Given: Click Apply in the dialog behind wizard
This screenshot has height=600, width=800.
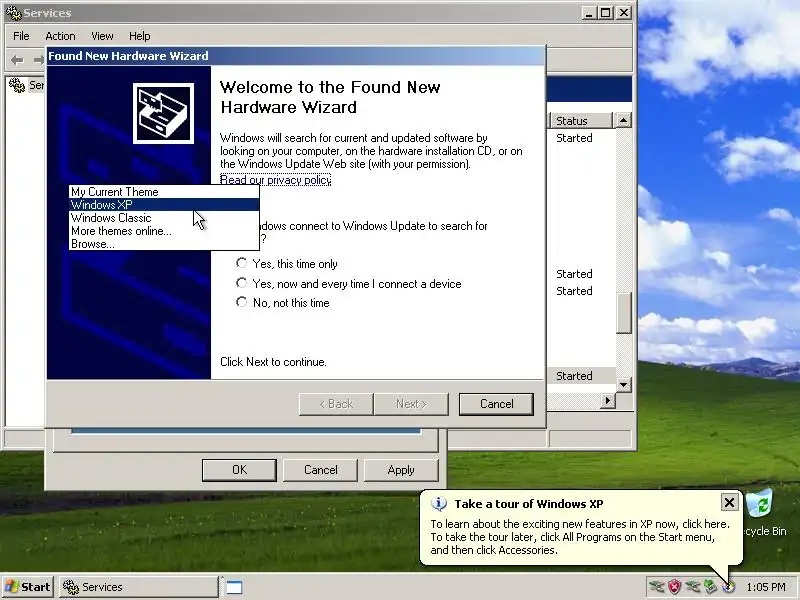Looking at the screenshot, I should coord(401,470).
